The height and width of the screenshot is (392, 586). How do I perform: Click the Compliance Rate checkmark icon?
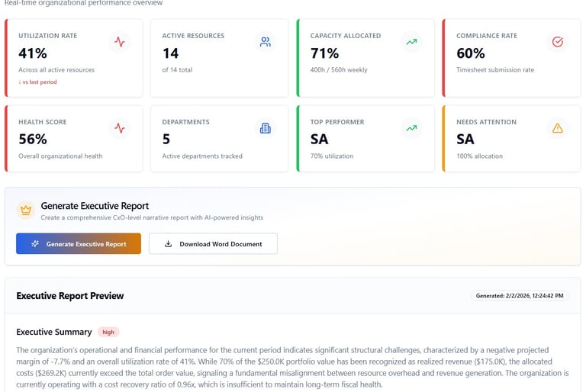pos(557,42)
